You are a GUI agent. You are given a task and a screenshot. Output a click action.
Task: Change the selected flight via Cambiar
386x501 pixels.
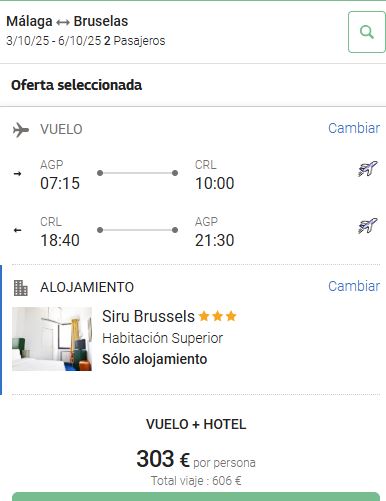point(354,128)
